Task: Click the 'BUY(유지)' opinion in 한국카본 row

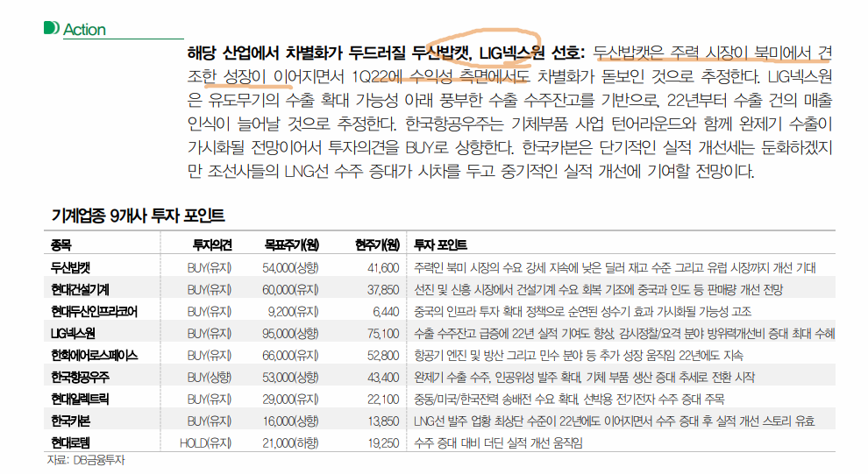Action: (x=210, y=421)
